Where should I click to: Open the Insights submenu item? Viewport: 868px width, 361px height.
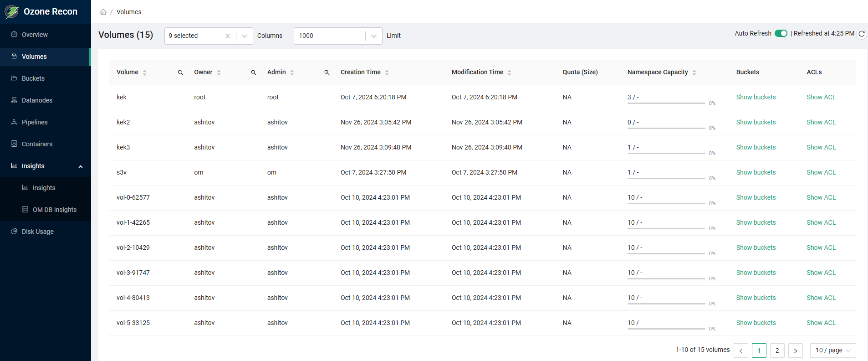coord(46,188)
